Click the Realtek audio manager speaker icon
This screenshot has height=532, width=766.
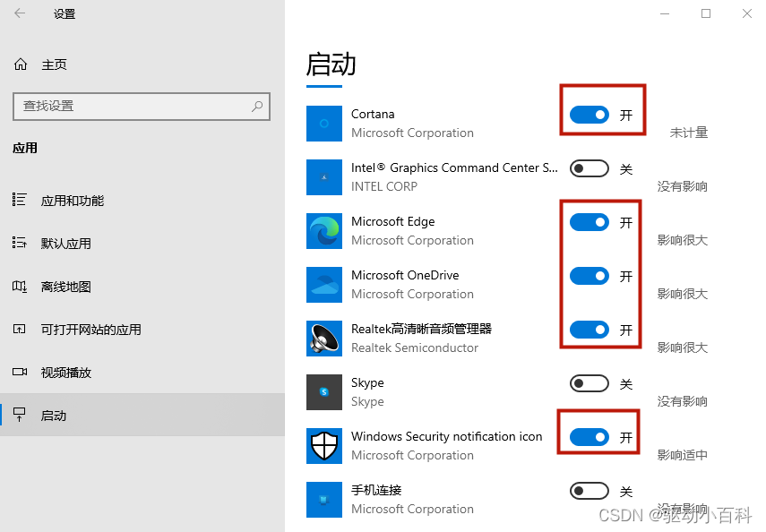point(324,339)
